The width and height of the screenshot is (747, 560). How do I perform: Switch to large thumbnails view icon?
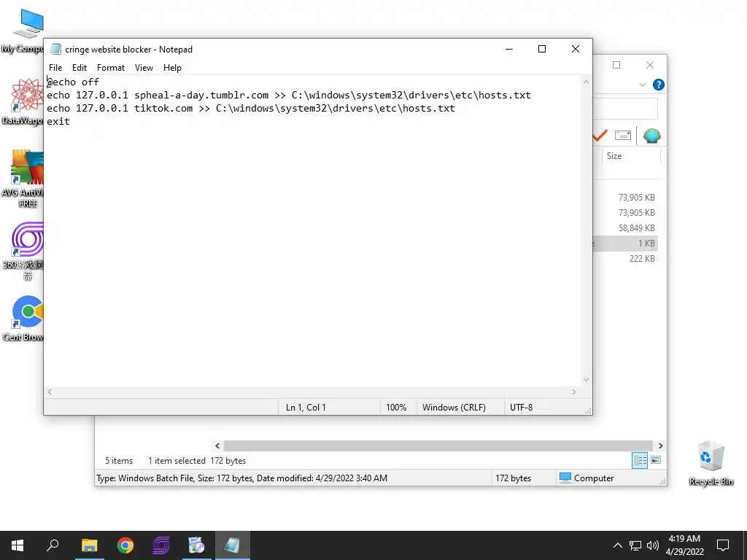656,460
